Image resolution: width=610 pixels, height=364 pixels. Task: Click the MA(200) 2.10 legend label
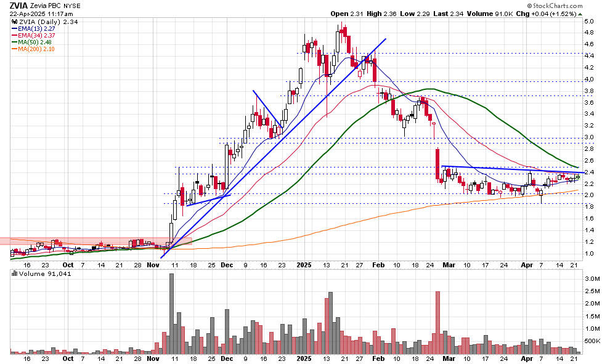pyautogui.click(x=39, y=49)
